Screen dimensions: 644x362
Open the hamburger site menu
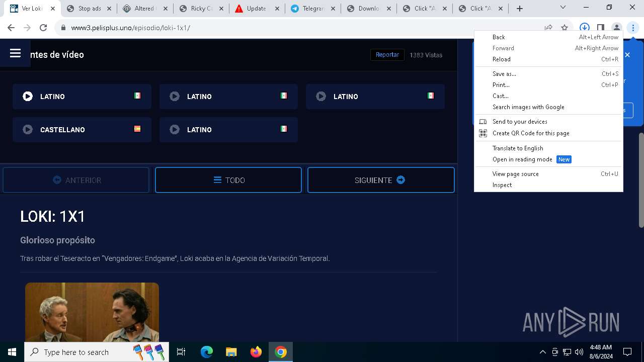[x=15, y=53]
